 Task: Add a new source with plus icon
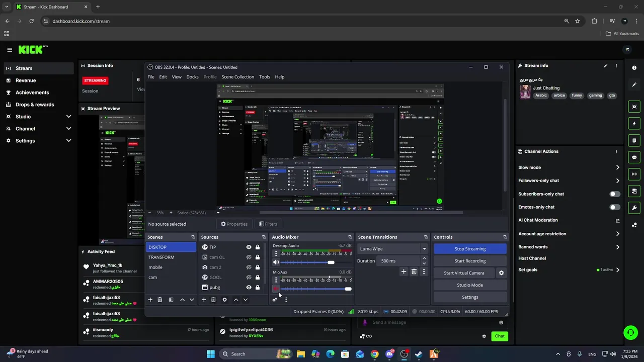pos(204,300)
